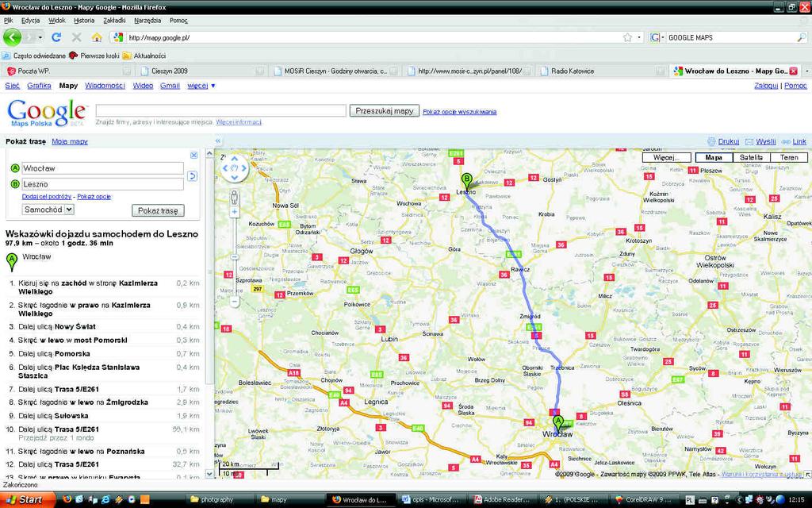Reload the current page
This screenshot has width=812, height=508.
click(56, 37)
